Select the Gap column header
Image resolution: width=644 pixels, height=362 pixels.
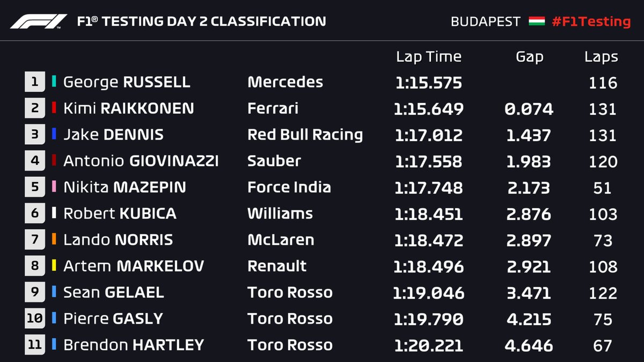pyautogui.click(x=529, y=57)
